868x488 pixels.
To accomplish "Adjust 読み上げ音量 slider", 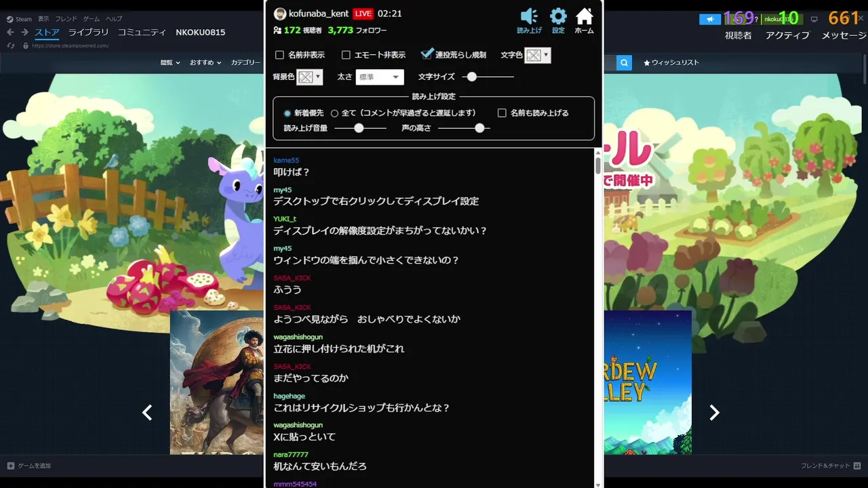I will 360,128.
